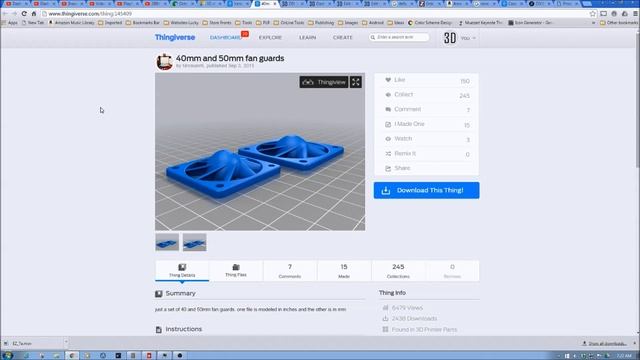Open the Imported bookmarks folder
The image size is (640, 360).
(110, 23)
